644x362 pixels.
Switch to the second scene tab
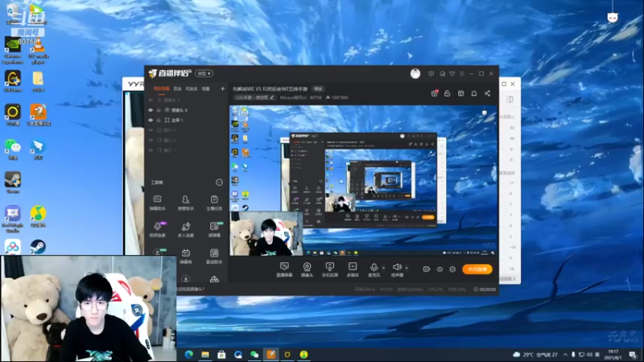177,88
